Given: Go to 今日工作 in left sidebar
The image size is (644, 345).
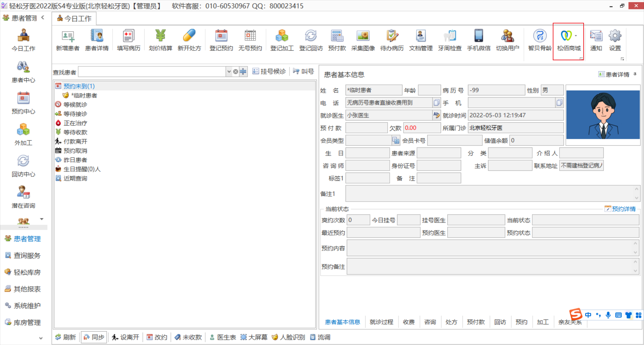Looking at the screenshot, I should (23, 40).
